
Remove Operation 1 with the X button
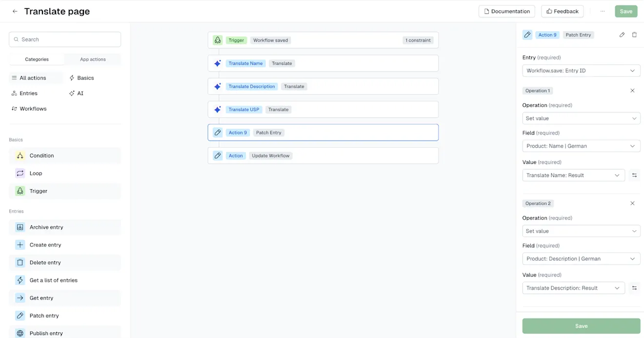click(x=632, y=90)
